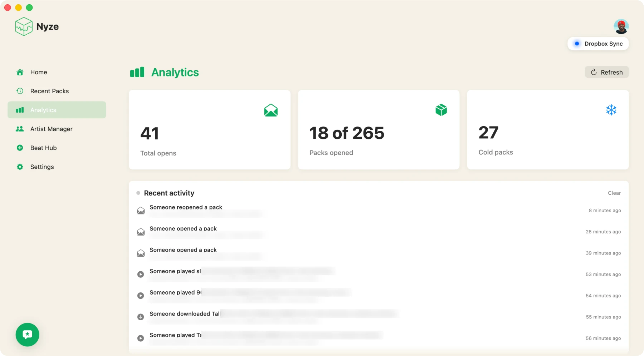
Task: Select the 'Someone played' 54 minutes ago row
Action: click(x=379, y=296)
